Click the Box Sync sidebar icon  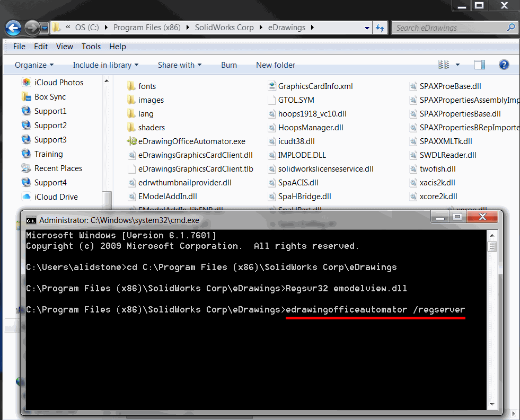pos(26,97)
